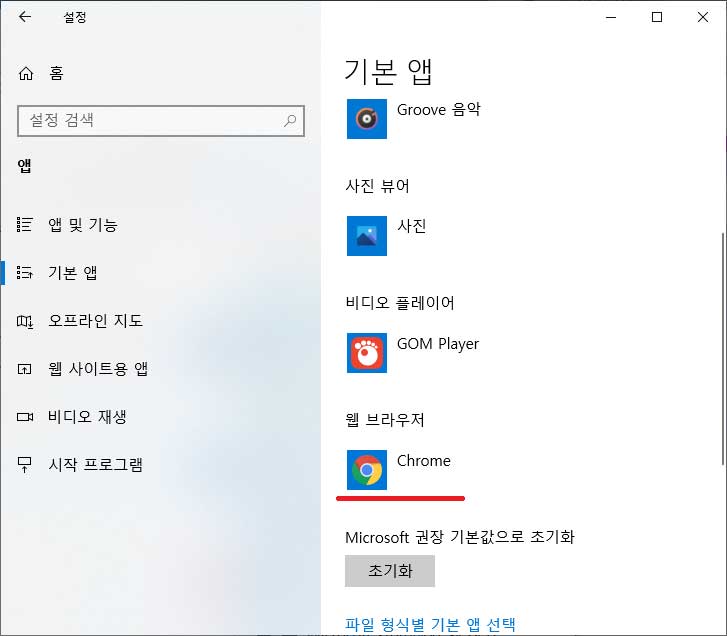Open the Home (홈) icon
Screen dimensions: 727x636
coord(26,73)
